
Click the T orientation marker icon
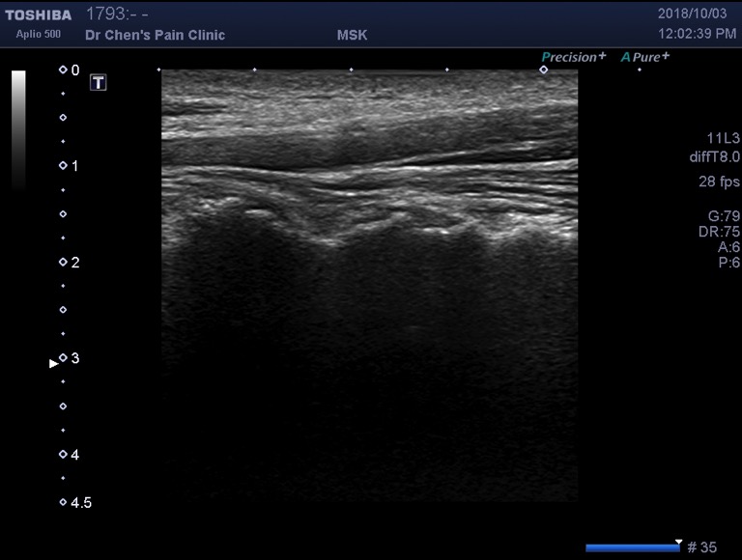pyautogui.click(x=98, y=82)
